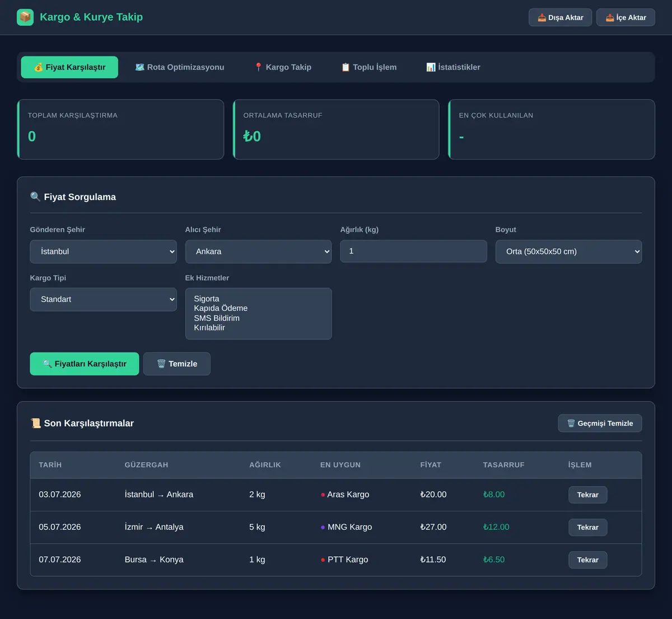The image size is (672, 619).
Task: Expand the Boyut size dropdown
Action: coord(568,252)
